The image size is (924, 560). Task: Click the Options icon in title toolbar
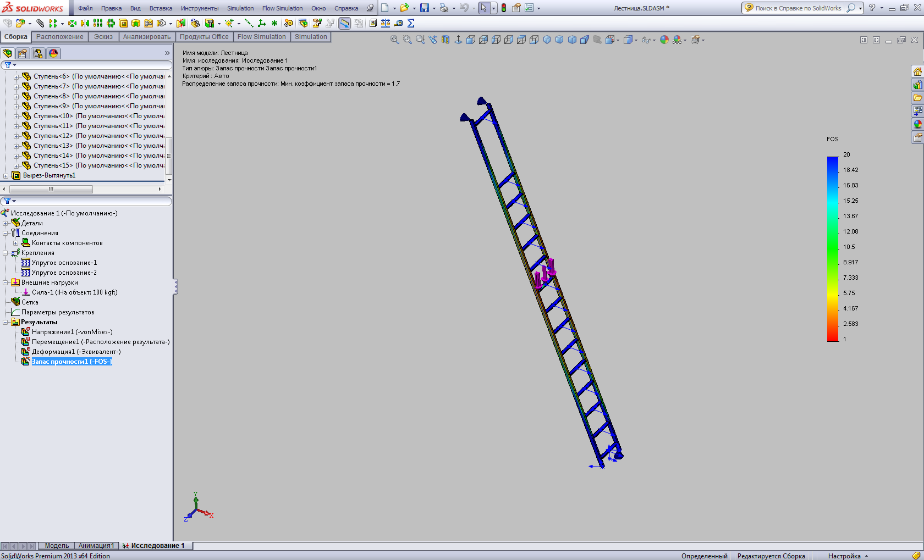coord(529,8)
